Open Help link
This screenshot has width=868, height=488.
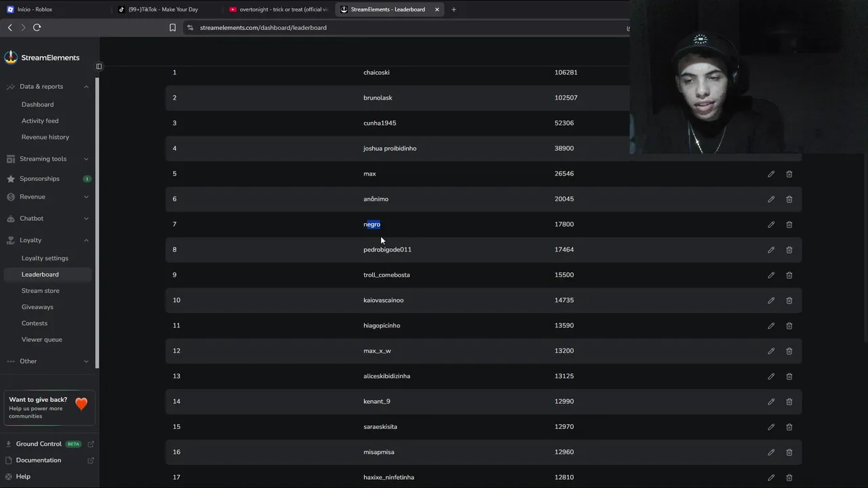click(x=23, y=476)
